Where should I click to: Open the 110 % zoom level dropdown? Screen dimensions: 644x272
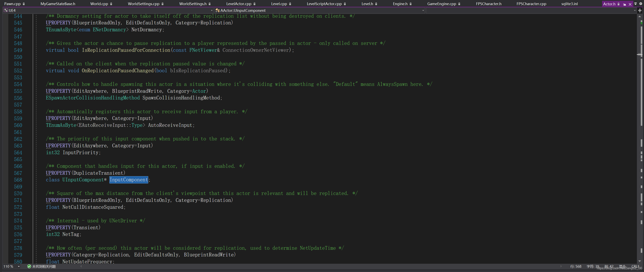coord(19,266)
